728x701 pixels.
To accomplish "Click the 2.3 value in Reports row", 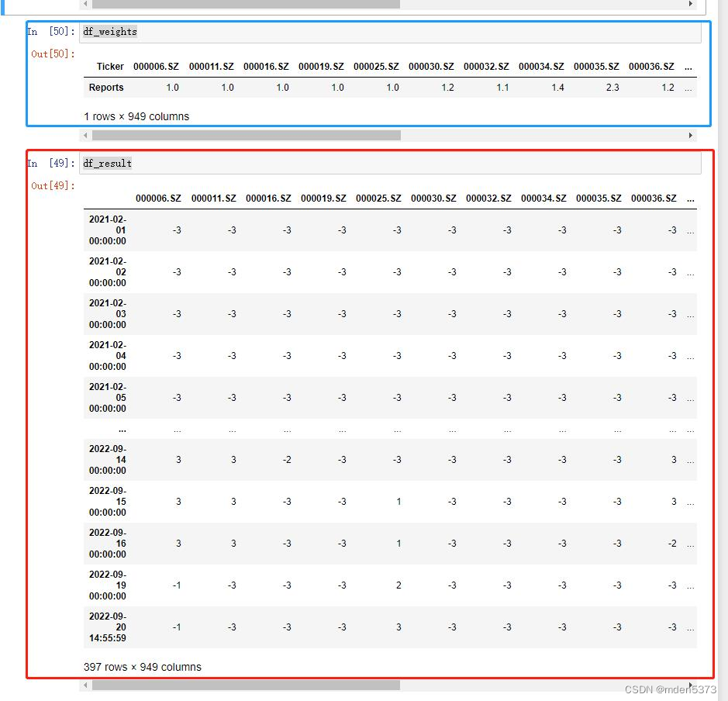I will pos(612,88).
